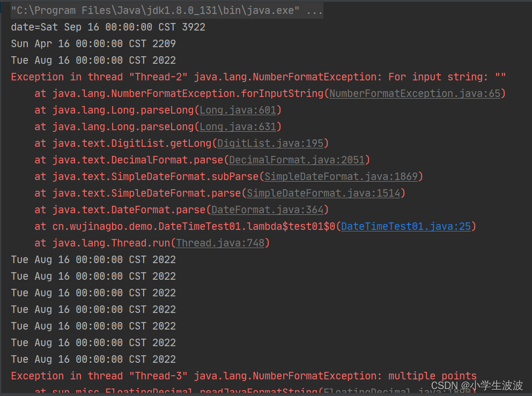Open DigitList.java:195 source link
The height and width of the screenshot is (396, 532).
tap(270, 144)
